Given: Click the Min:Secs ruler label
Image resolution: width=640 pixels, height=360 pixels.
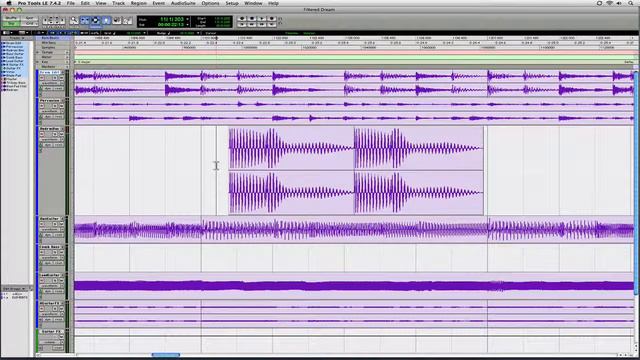Looking at the screenshot, I should pyautogui.click(x=49, y=42).
